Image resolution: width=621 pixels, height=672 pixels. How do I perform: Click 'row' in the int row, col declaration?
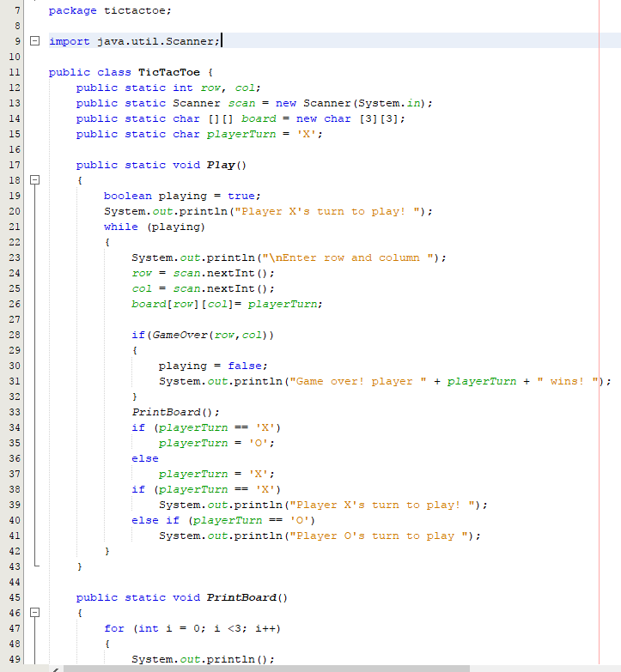click(210, 88)
